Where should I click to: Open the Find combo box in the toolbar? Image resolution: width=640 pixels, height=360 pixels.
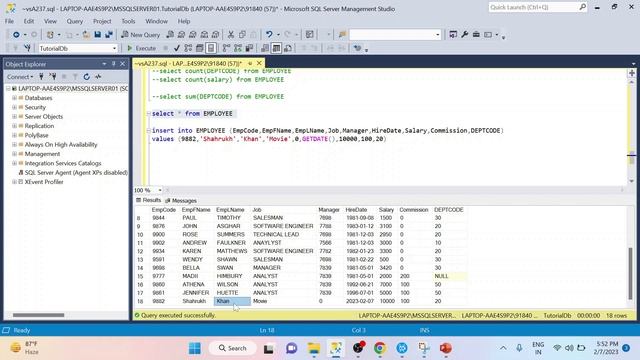coord(395,35)
